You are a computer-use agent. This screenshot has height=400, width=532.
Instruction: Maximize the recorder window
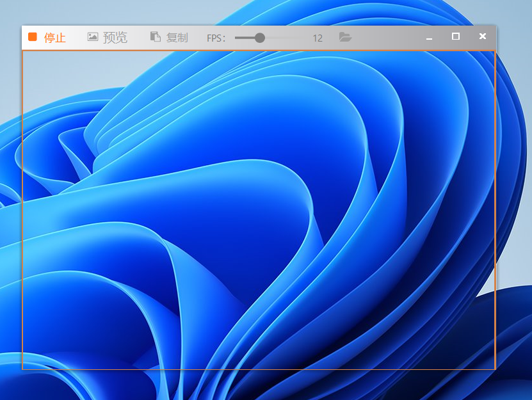tap(456, 37)
